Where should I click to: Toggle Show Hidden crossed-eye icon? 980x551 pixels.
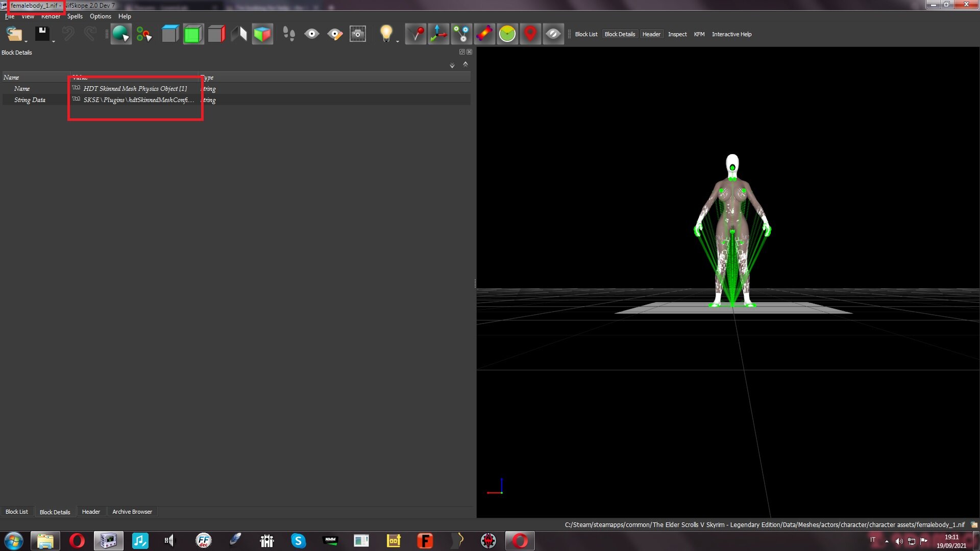[553, 34]
